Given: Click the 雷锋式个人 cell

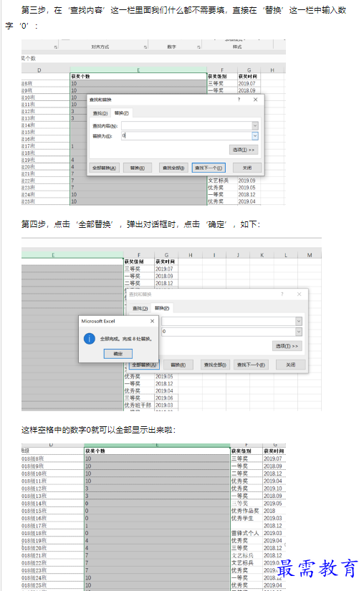Looking at the screenshot, I should point(246,533).
